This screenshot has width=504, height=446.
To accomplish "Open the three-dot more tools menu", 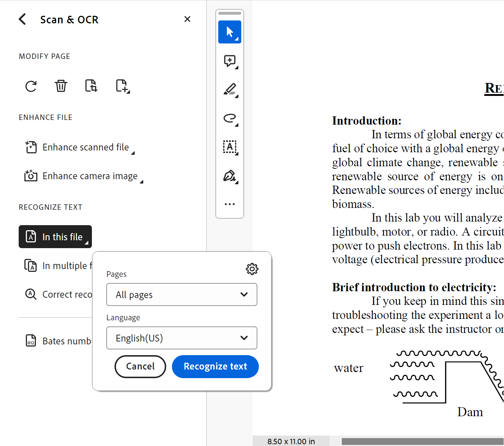I will [230, 204].
